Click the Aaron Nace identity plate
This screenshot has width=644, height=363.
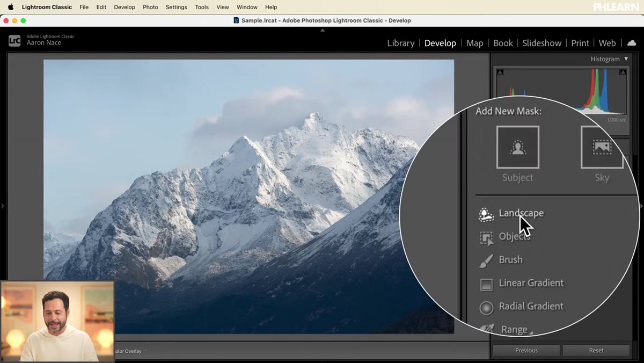tap(44, 42)
